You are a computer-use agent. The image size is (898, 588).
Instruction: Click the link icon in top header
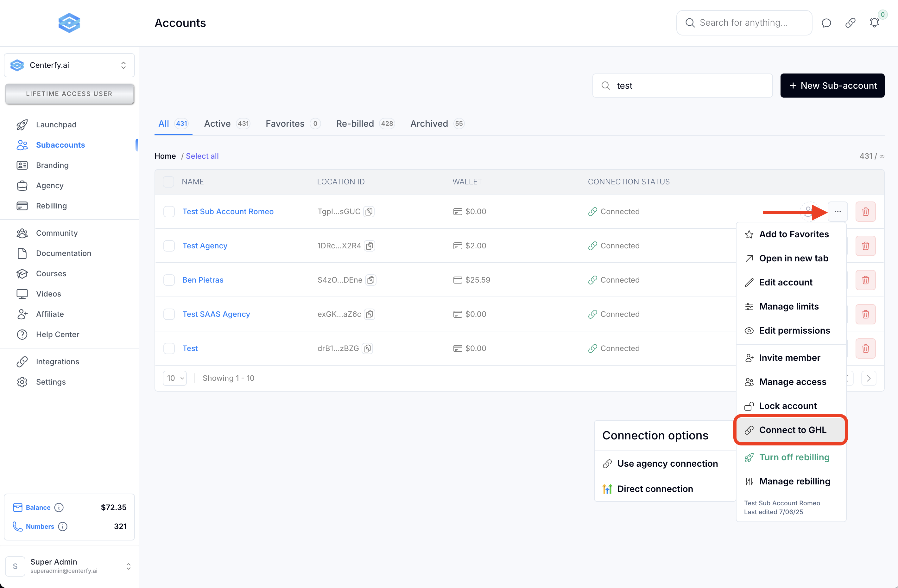pyautogui.click(x=850, y=23)
